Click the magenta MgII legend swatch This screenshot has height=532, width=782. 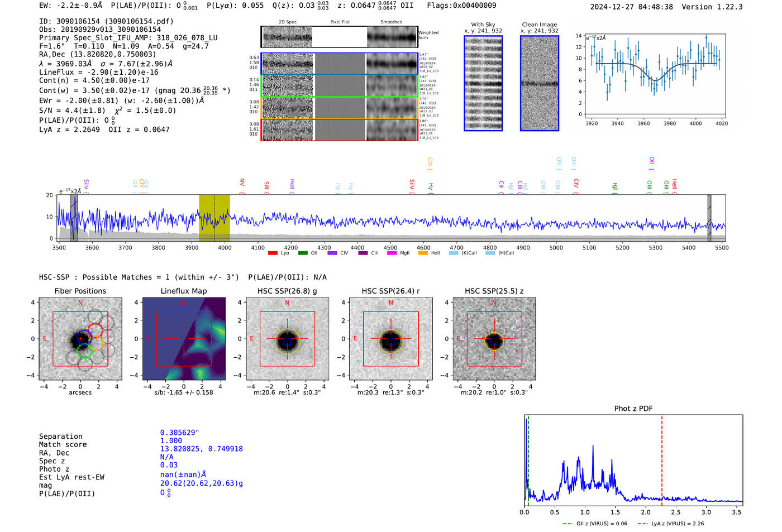[x=392, y=253]
